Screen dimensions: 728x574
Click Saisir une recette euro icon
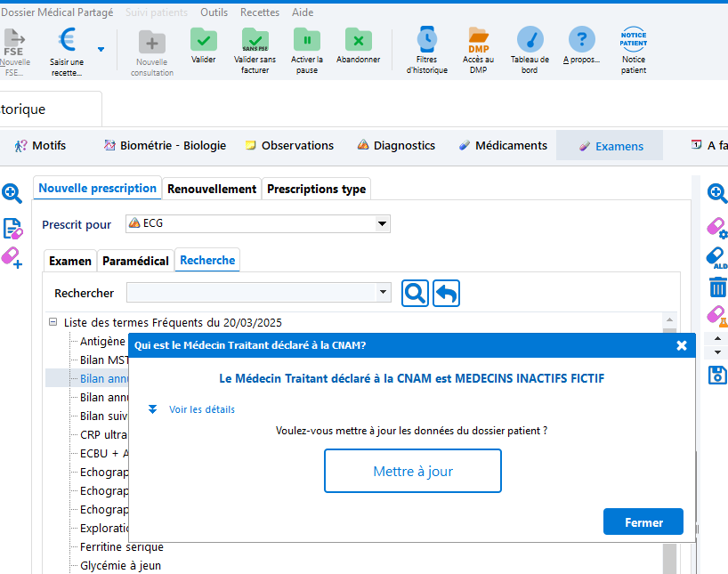[68, 40]
